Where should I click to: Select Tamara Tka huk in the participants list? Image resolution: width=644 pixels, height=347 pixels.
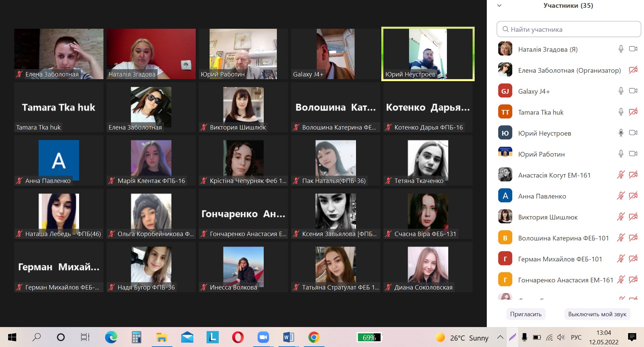tap(541, 112)
